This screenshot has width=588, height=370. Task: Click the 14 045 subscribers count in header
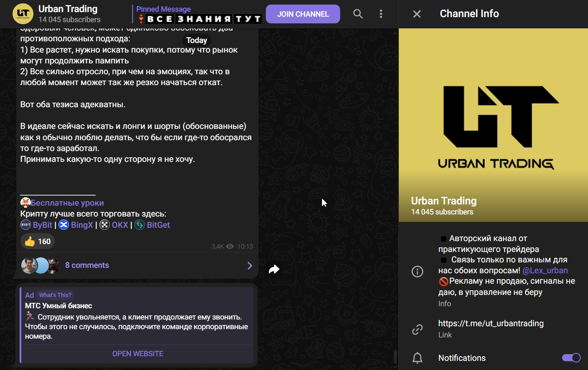pos(69,20)
